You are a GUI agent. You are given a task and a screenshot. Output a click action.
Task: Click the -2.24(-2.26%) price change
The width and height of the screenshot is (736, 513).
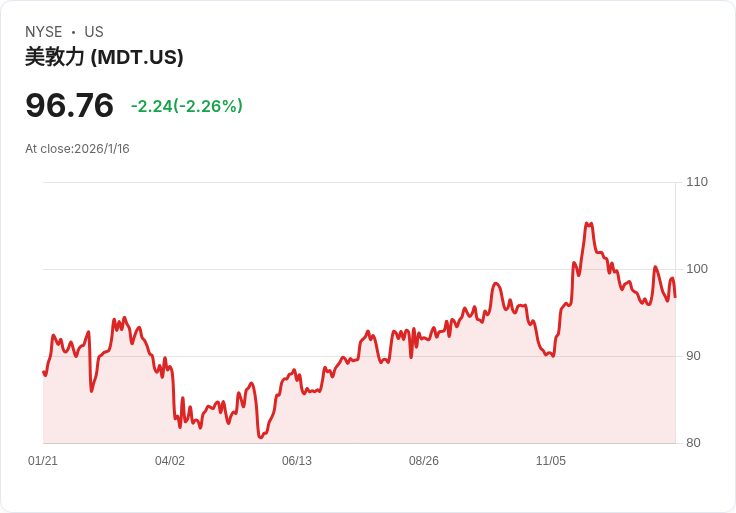(x=187, y=106)
